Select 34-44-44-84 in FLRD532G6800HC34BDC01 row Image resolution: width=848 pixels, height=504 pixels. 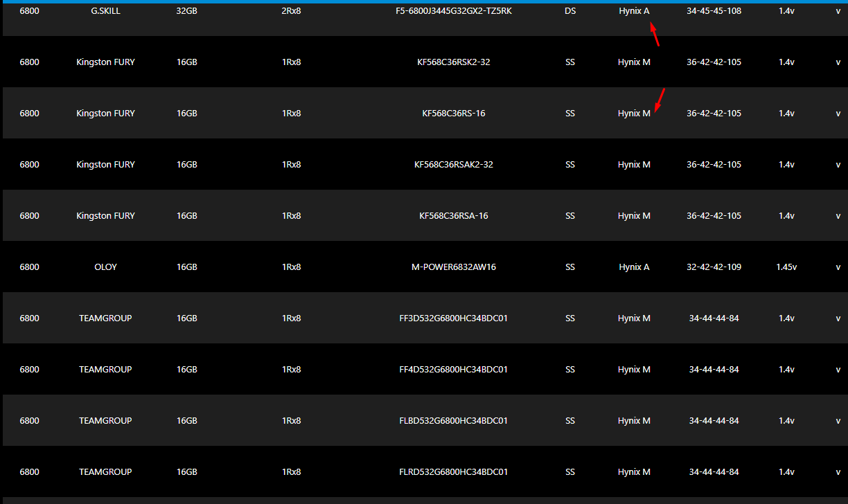click(x=714, y=472)
